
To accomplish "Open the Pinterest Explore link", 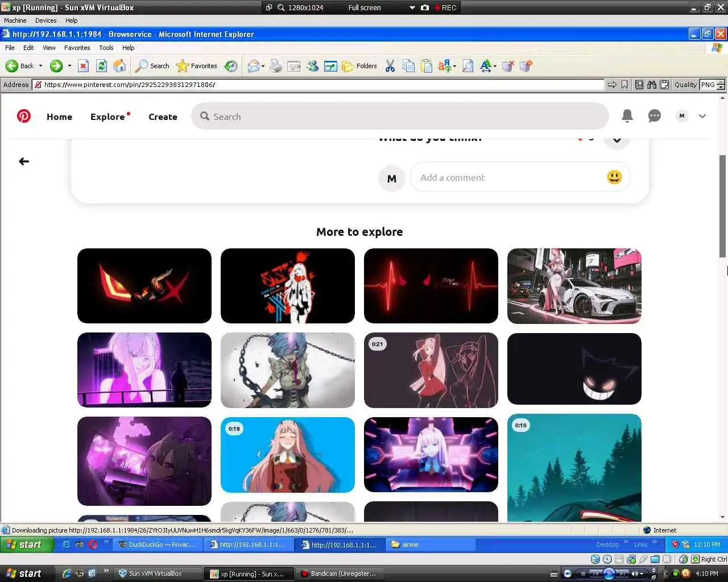I will pos(107,117).
